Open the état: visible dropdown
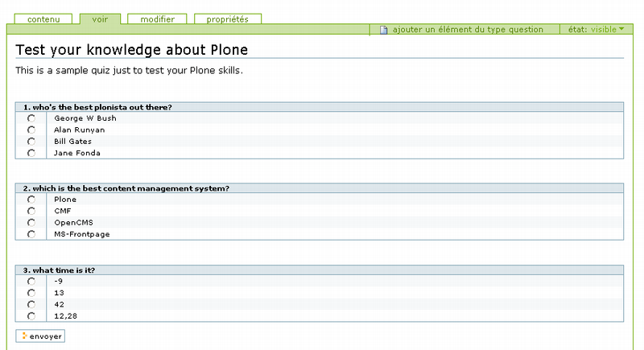Viewport: 644px width, 350px height. pyautogui.click(x=596, y=30)
